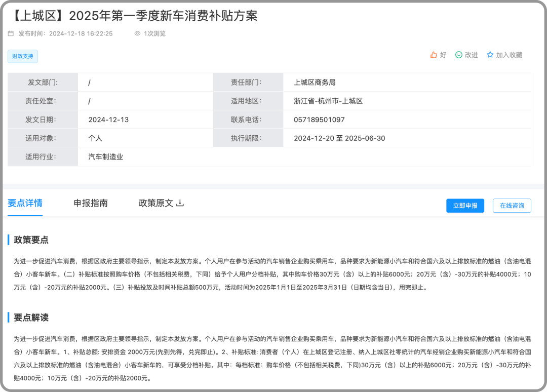Click the thumbs-up icon next to 好
This screenshot has width=547, height=392.
coord(434,55)
